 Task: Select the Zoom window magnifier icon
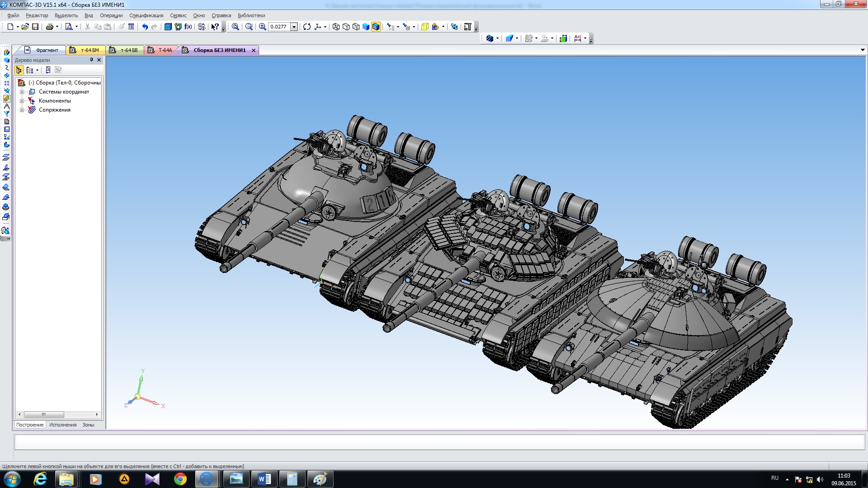point(249,27)
